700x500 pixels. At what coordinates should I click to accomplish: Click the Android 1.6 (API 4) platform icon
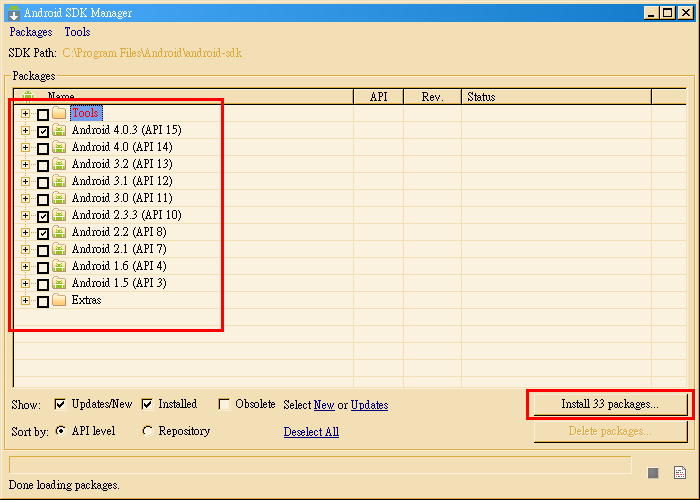click(59, 266)
